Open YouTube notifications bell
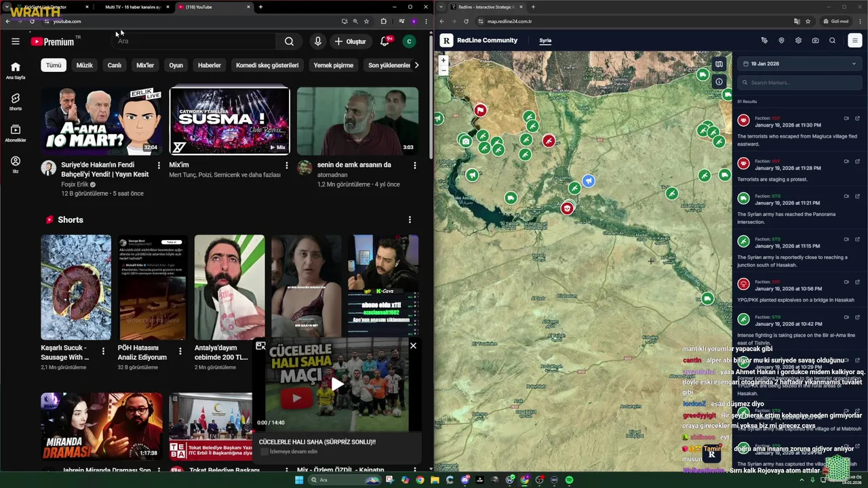 click(384, 41)
